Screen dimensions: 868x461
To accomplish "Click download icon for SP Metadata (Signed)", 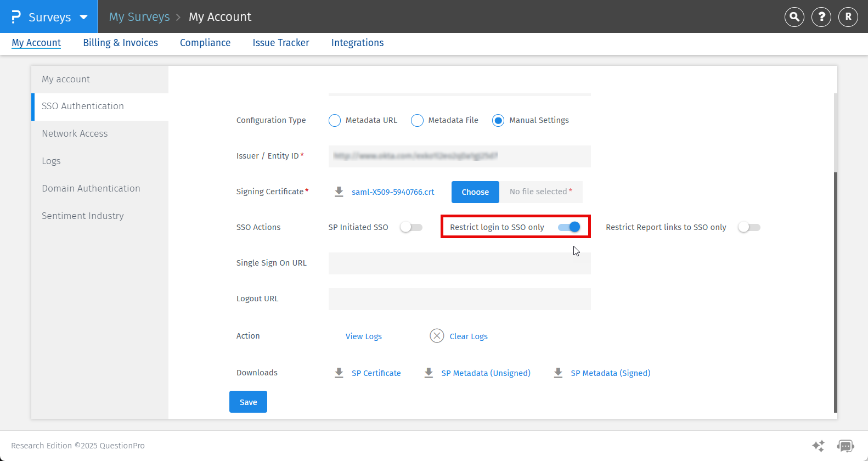I will 558,373.
